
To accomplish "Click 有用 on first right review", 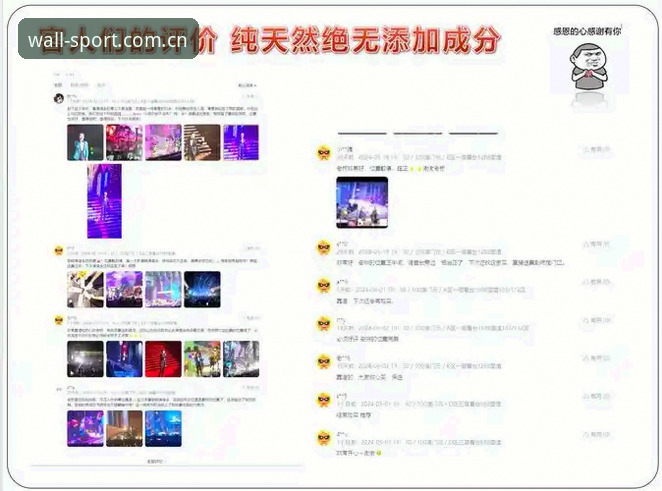I will (597, 149).
